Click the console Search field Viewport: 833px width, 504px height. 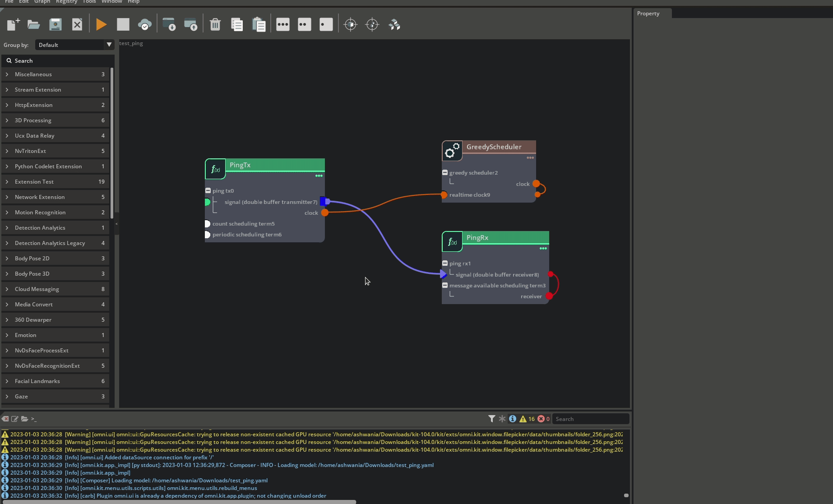(x=591, y=419)
